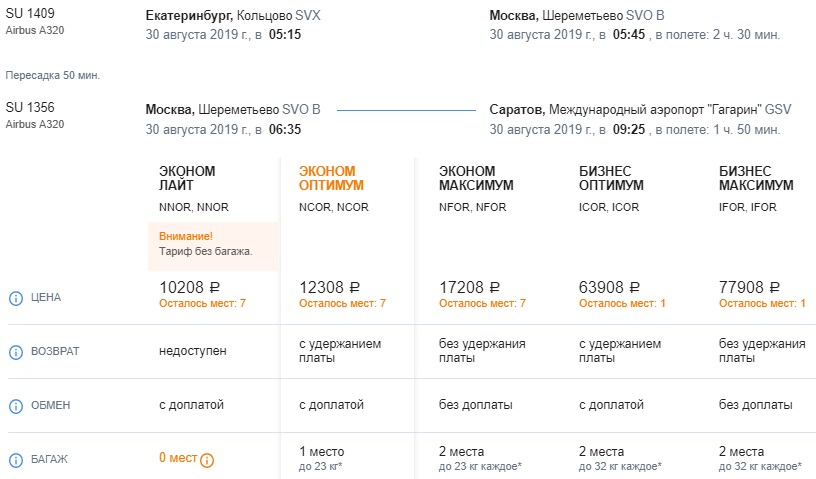Select the БИЗНЕС МАКСИМУМ fare header
This screenshot has height=479, width=816.
[x=756, y=178]
